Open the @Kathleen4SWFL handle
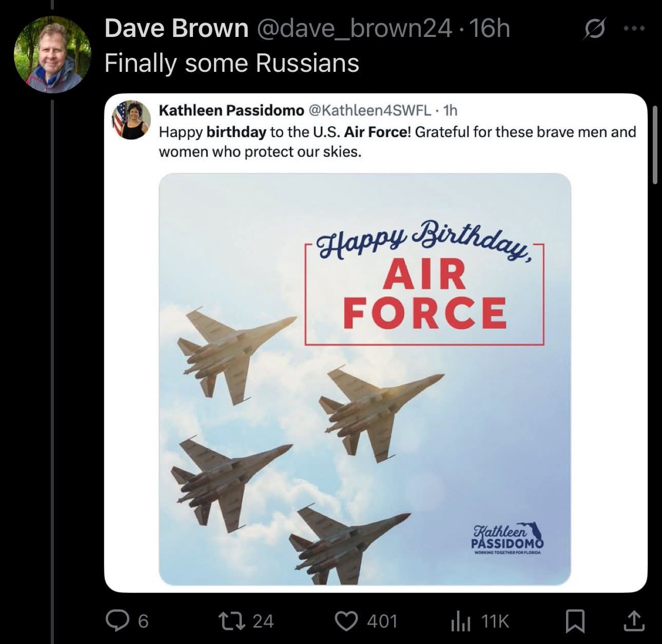 coord(369,110)
